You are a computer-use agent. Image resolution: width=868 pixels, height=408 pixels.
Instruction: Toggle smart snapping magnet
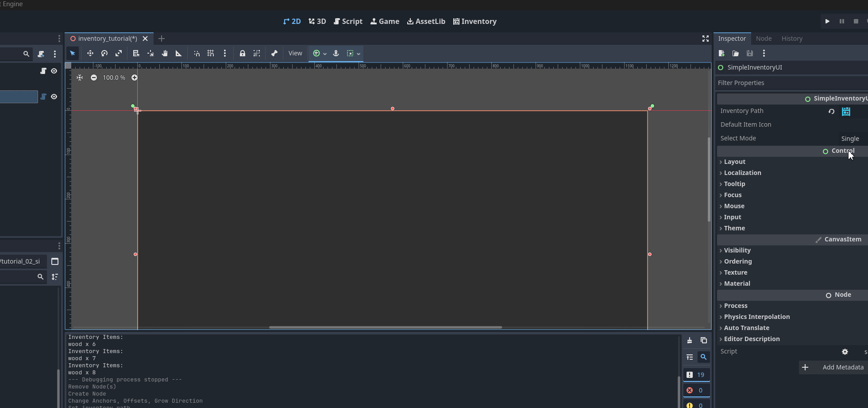tap(197, 53)
